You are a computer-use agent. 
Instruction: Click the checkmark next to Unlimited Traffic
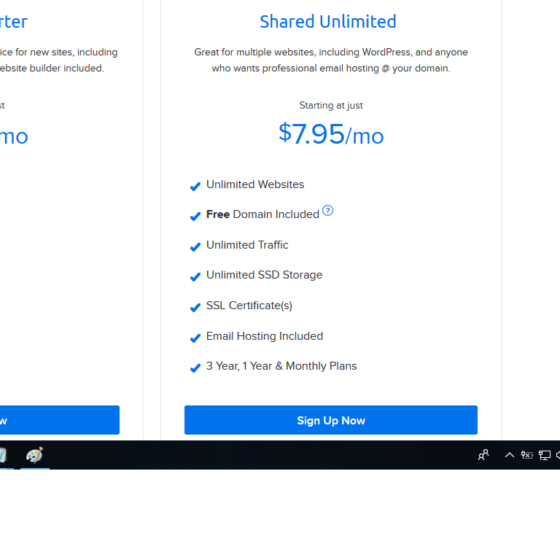[x=195, y=247]
